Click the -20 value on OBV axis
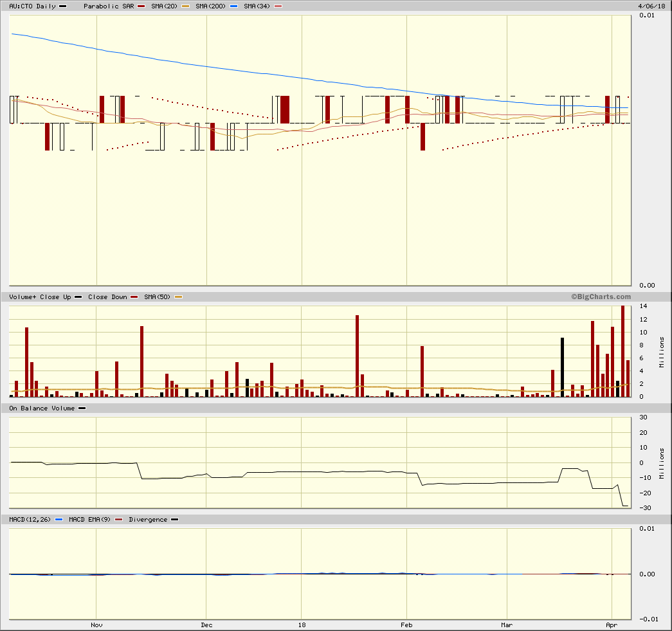The image size is (672, 631). pos(645,493)
